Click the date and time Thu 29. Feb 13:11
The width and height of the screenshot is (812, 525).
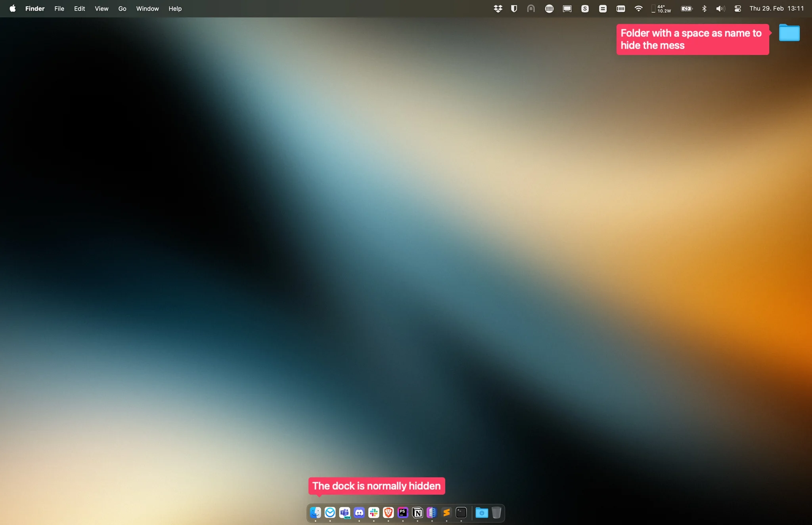[776, 9]
